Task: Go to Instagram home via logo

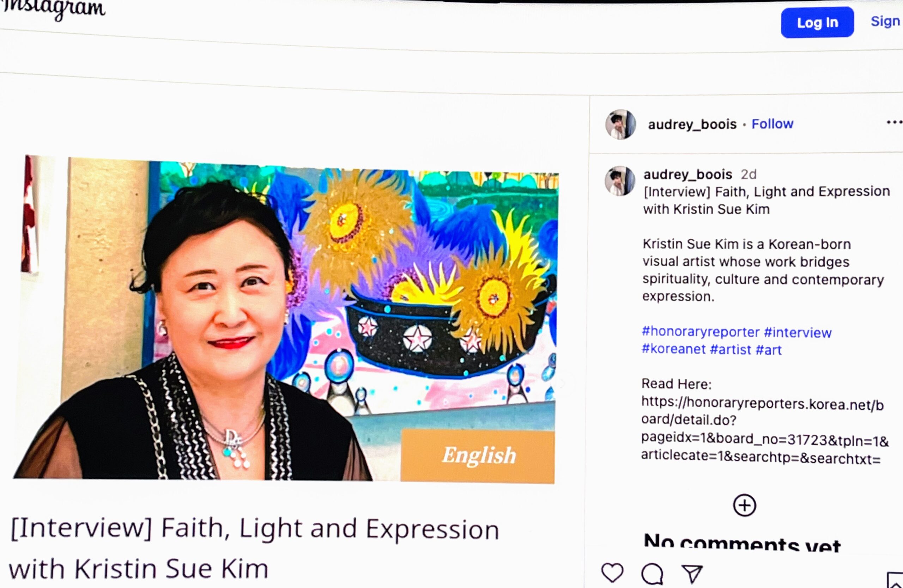Action: coord(53,9)
